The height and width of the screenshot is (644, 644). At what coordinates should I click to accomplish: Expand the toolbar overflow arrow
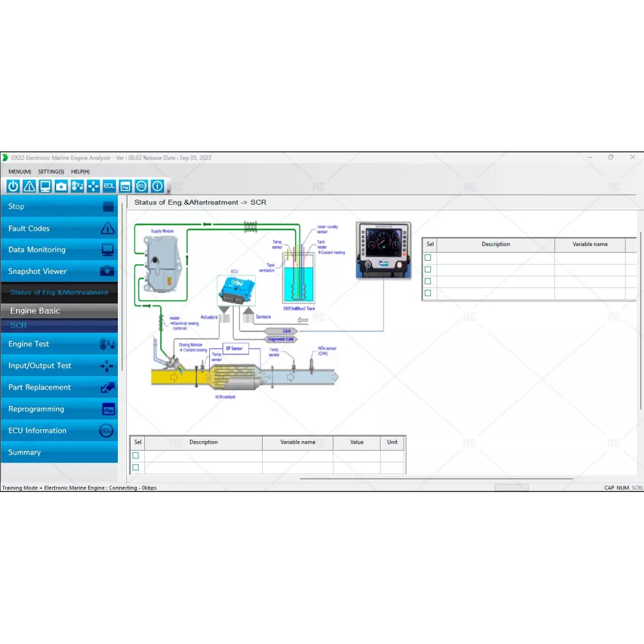coord(169,191)
